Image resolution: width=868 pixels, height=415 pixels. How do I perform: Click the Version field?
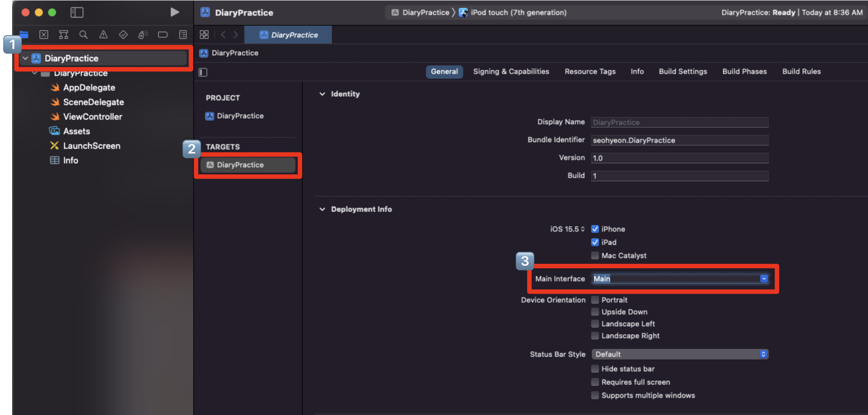[x=679, y=158]
